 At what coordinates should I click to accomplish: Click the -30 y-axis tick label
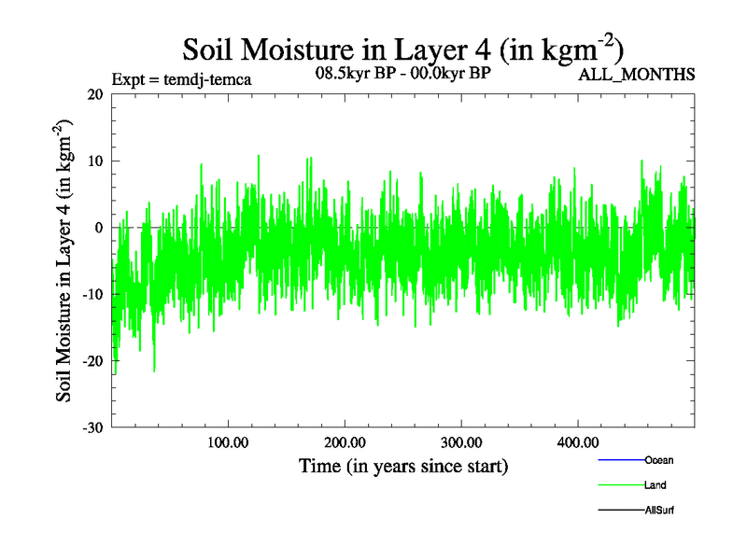(91, 427)
